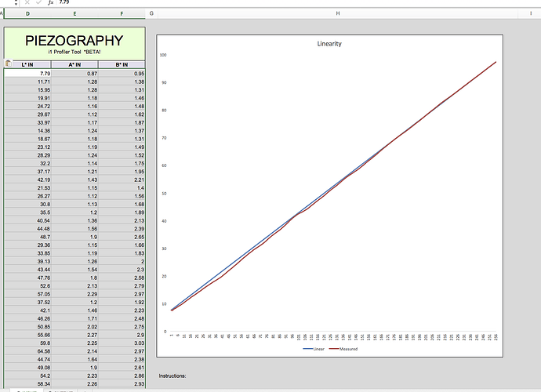Select cell with L* value 14.36
The height and width of the screenshot is (392, 541).
click(x=27, y=131)
